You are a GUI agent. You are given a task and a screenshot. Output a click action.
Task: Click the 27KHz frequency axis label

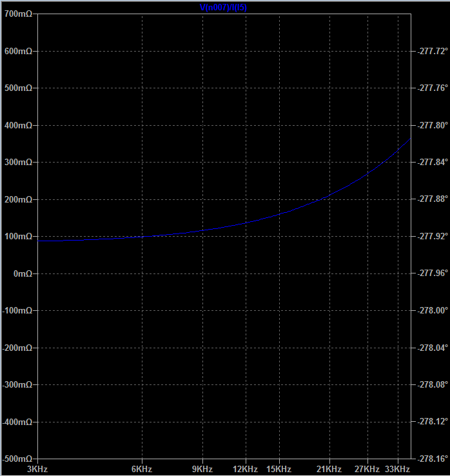pyautogui.click(x=367, y=470)
